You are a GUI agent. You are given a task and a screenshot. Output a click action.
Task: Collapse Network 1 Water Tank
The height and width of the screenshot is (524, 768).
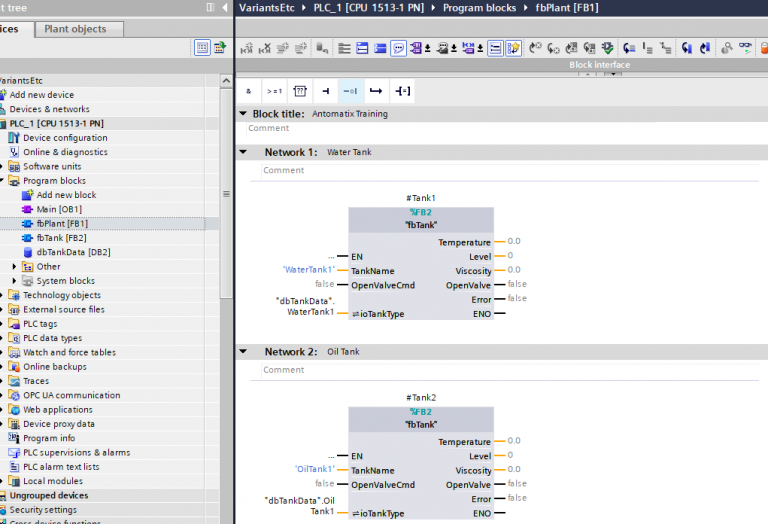[x=243, y=152]
